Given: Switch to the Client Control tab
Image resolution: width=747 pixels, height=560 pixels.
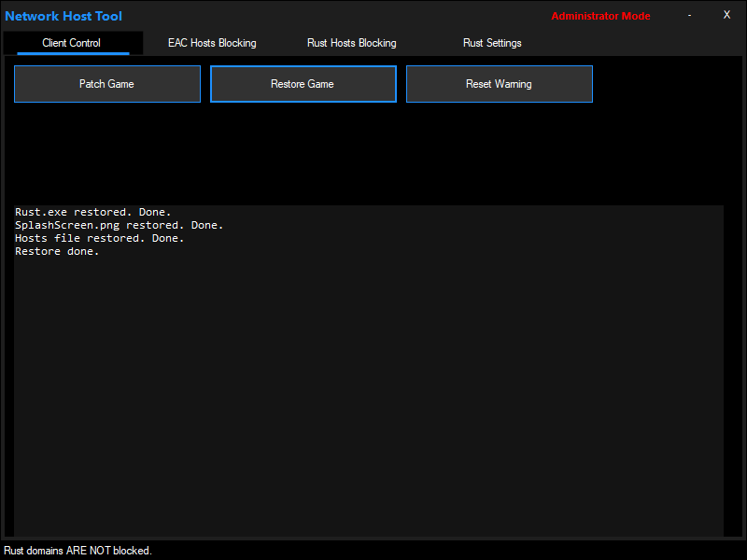Looking at the screenshot, I should [72, 43].
